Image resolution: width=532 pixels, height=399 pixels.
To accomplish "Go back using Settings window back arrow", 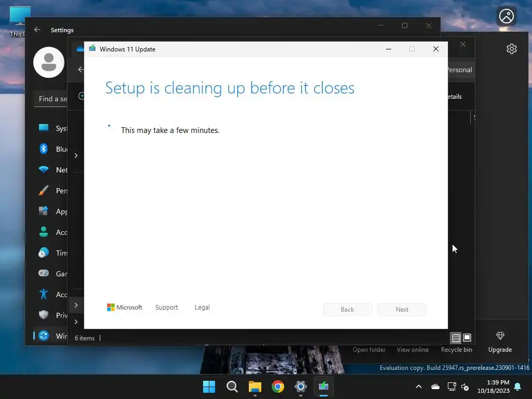I will (37, 30).
